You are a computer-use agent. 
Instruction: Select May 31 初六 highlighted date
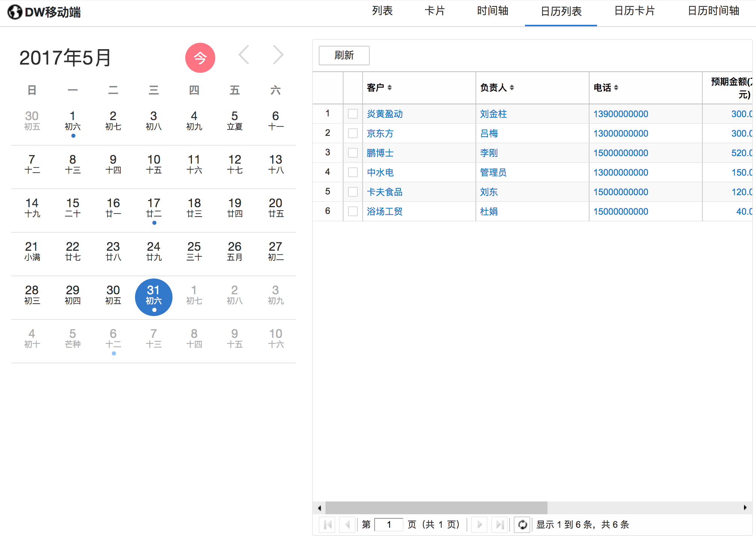tap(154, 297)
